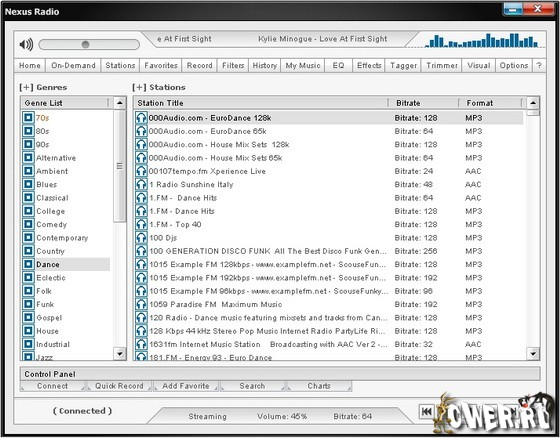Mute audio using the speaker icon
This screenshot has height=438, width=560.
pos(26,44)
